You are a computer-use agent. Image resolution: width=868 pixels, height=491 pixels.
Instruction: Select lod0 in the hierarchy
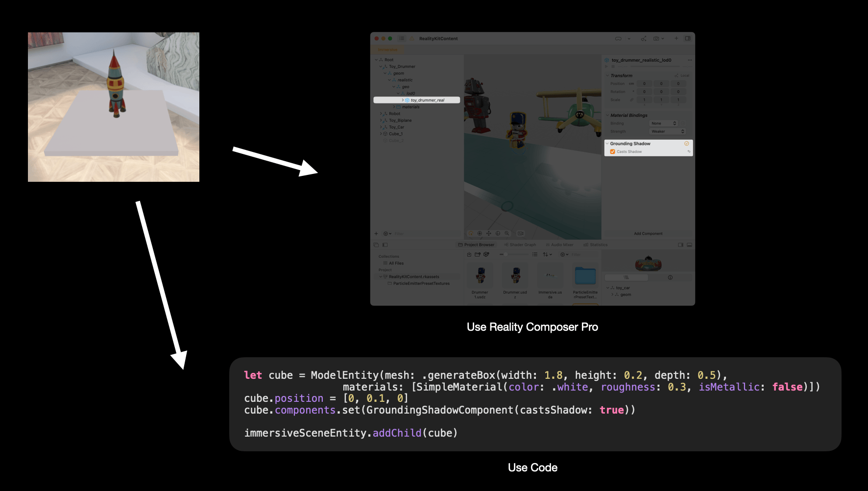(410, 94)
